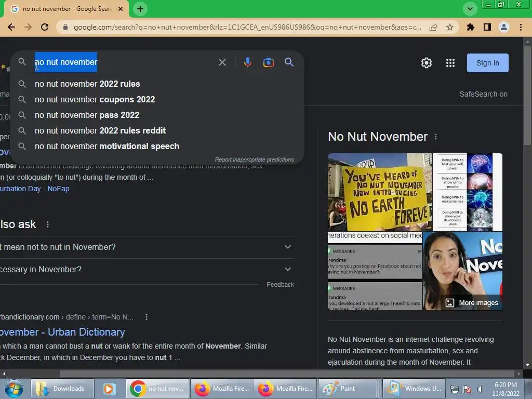The image size is (532, 399).
Task: Open the media player taskbar icon
Action: [x=109, y=389]
